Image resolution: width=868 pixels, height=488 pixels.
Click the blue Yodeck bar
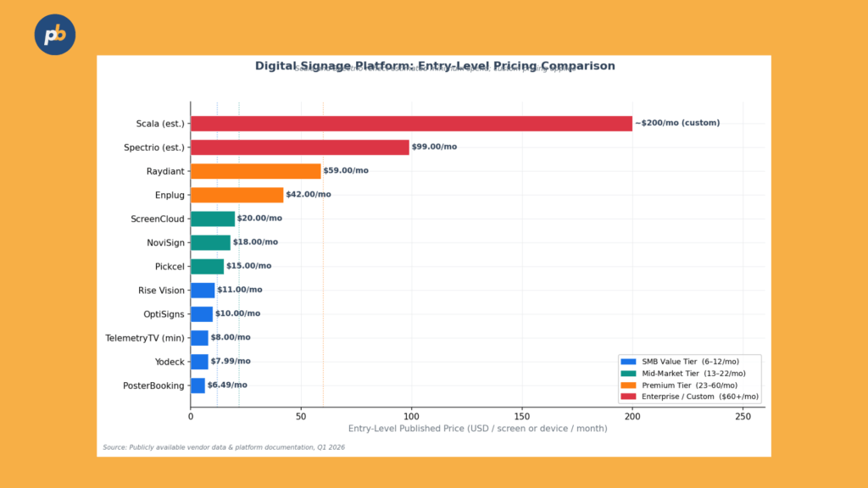click(199, 361)
